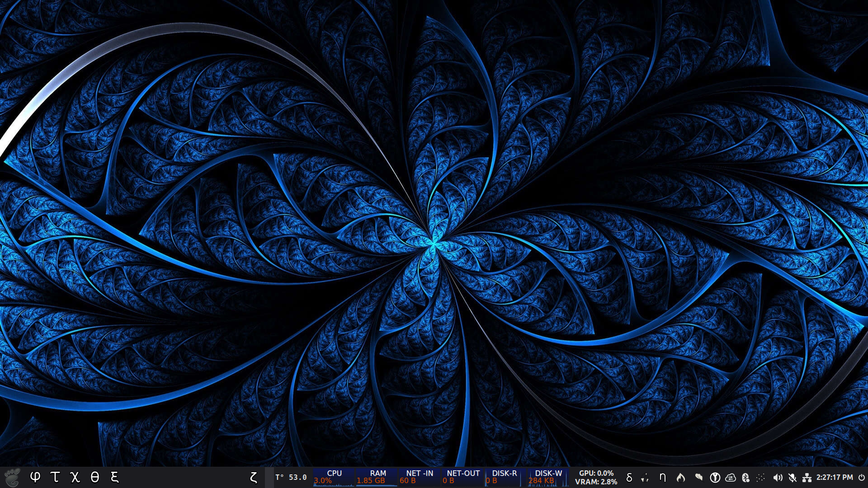Image resolution: width=868 pixels, height=488 pixels.
Task: Open the wired network connection icon
Action: [x=807, y=478]
